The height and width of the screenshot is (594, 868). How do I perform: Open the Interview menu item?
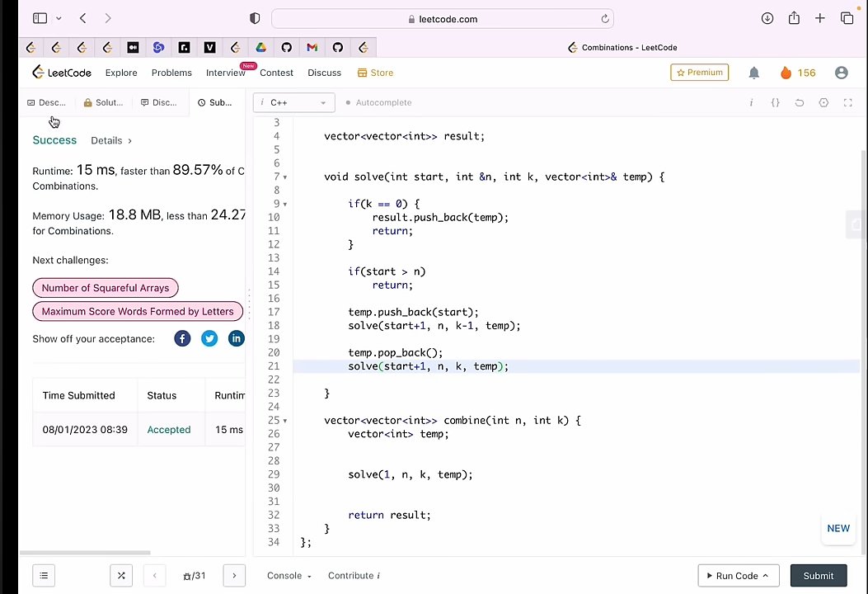tap(225, 73)
